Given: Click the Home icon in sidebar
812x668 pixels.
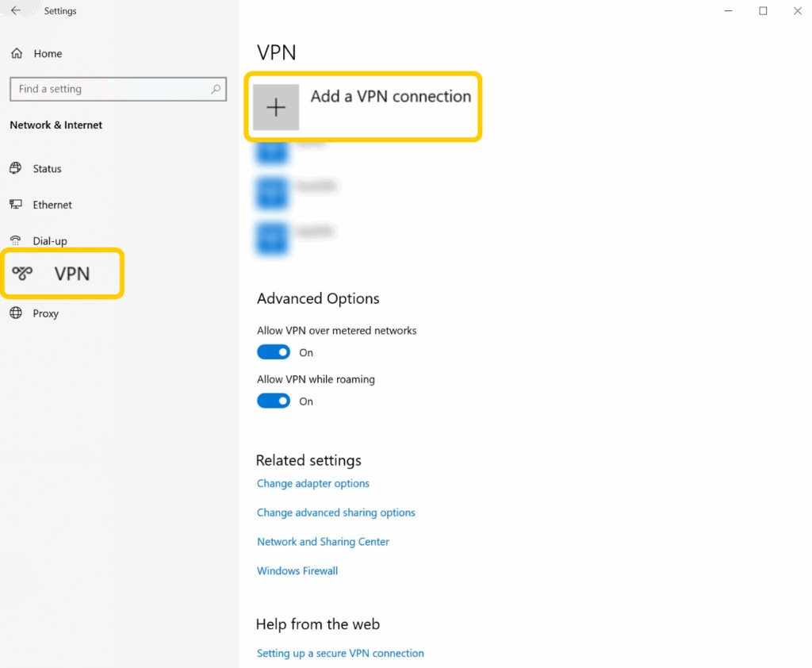Looking at the screenshot, I should [x=17, y=53].
